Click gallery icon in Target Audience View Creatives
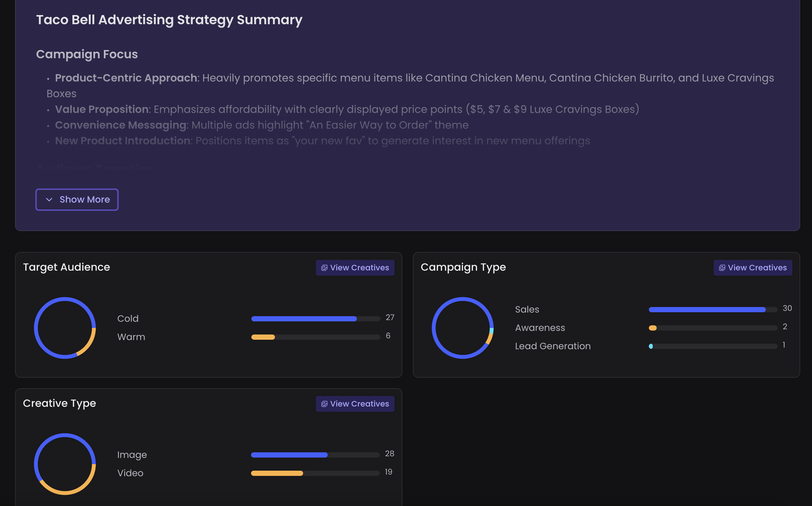The image size is (812, 506). [324, 268]
